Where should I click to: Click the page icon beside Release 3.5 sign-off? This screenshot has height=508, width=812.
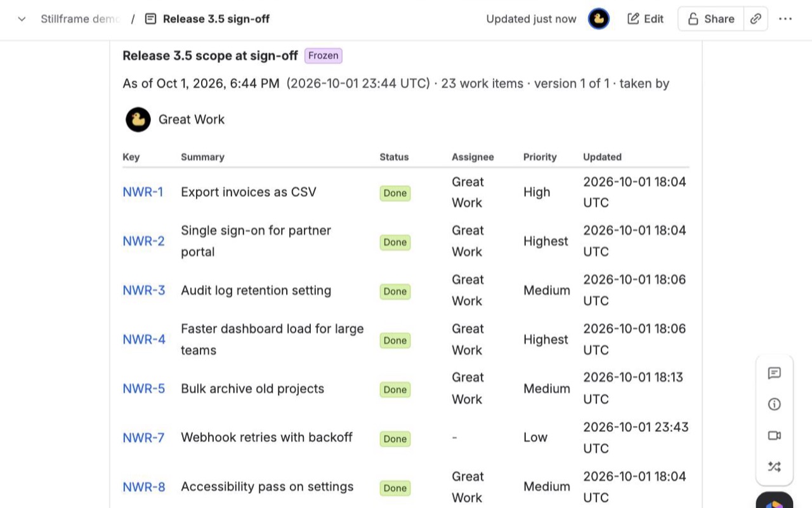point(150,19)
